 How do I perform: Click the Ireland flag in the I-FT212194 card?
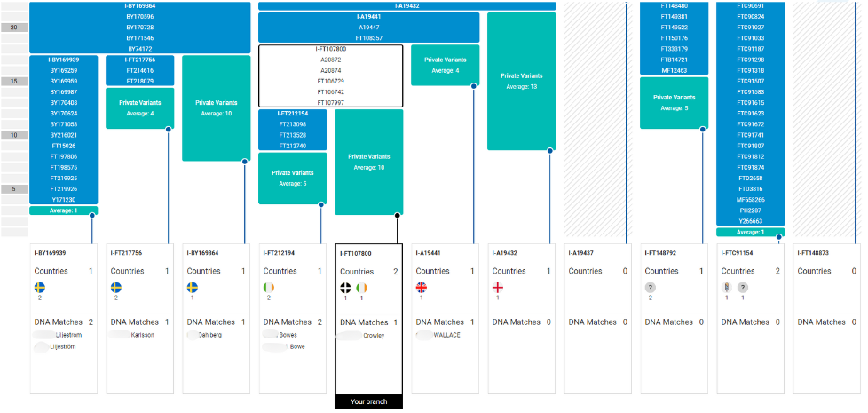(269, 288)
